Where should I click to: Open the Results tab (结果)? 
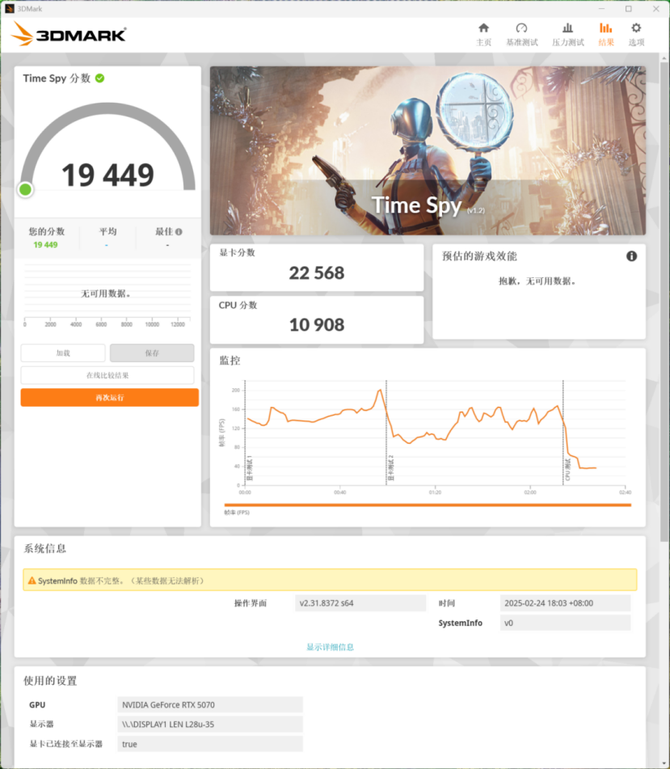pyautogui.click(x=606, y=34)
